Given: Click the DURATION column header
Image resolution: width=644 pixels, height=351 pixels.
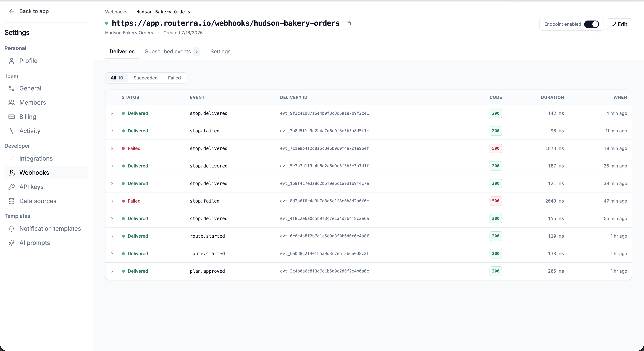Looking at the screenshot, I should (x=553, y=97).
